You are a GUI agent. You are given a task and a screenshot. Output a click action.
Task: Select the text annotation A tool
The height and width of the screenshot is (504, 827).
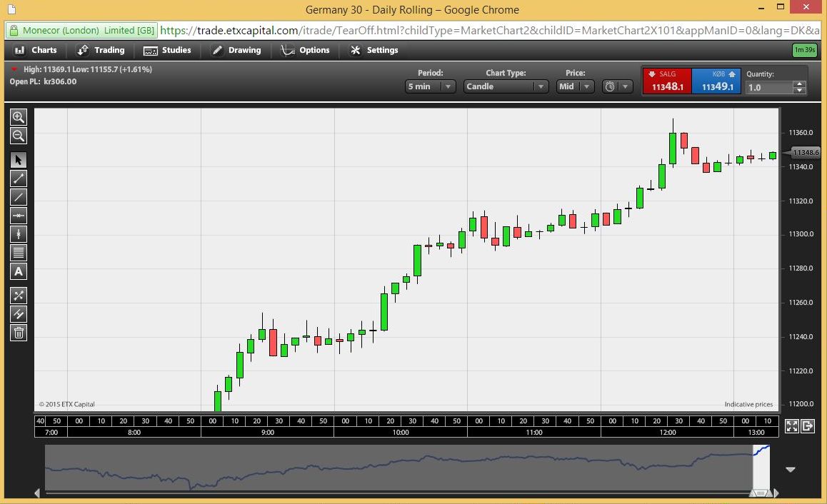[x=19, y=271]
